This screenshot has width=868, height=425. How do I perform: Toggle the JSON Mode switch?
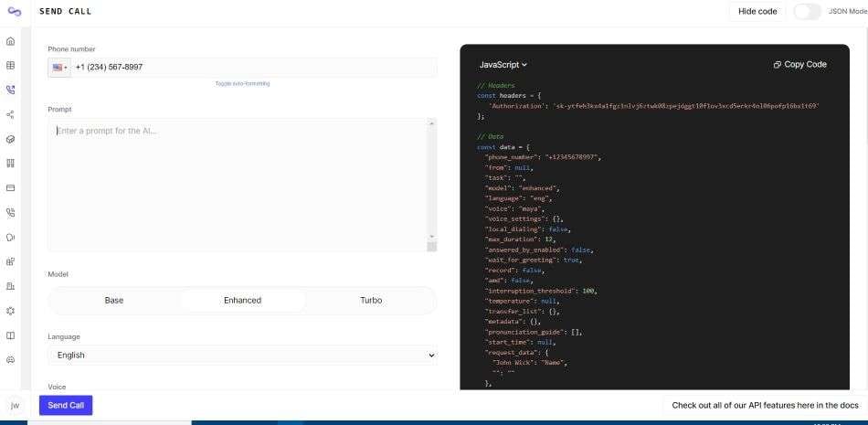(807, 11)
